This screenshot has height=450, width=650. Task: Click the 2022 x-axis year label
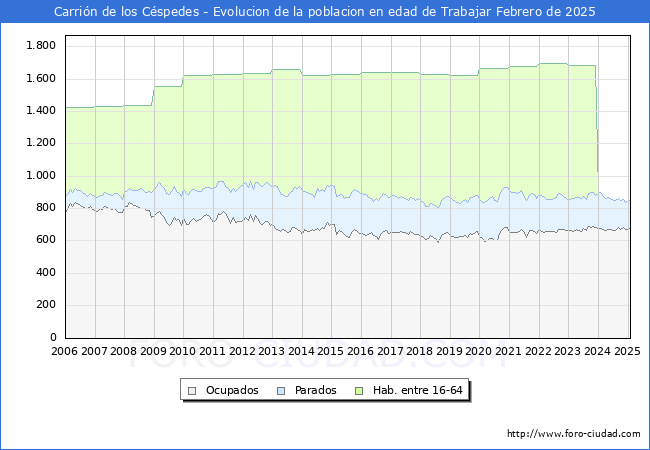[x=538, y=351]
